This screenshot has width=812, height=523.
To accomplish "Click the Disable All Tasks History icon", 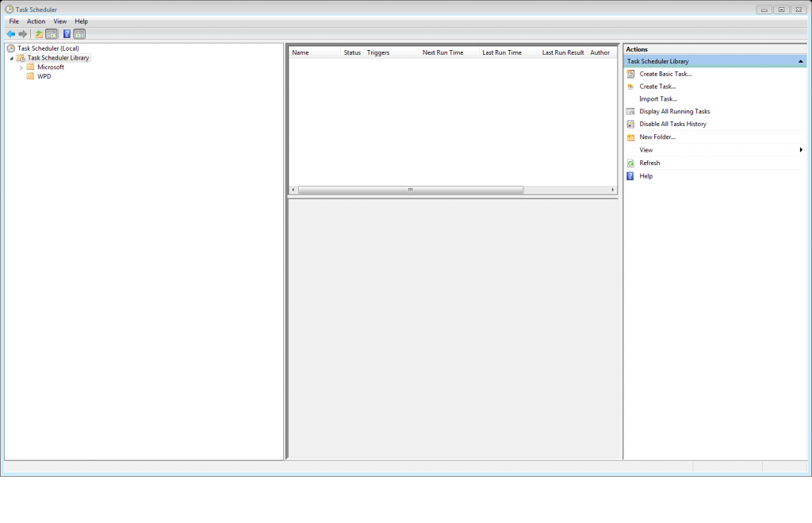I will point(630,124).
